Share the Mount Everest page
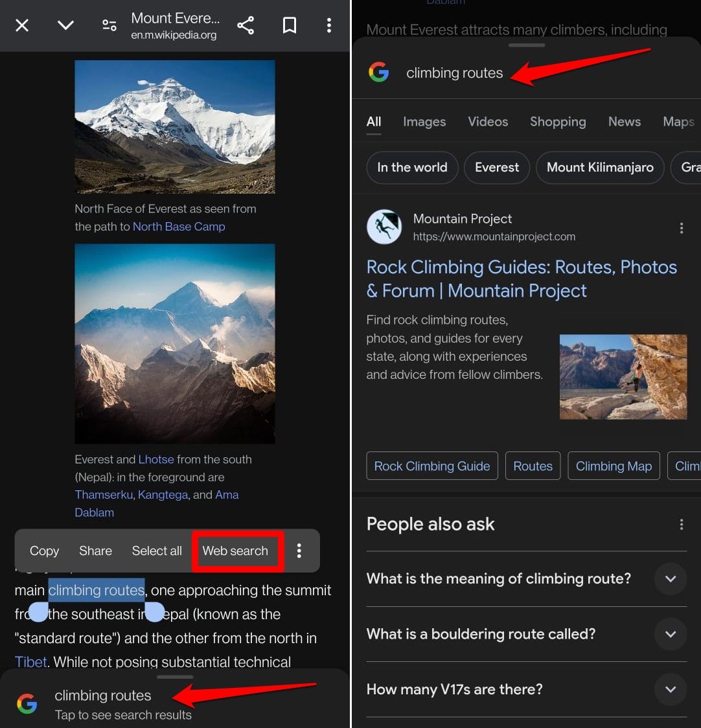The image size is (701, 728). (x=246, y=25)
